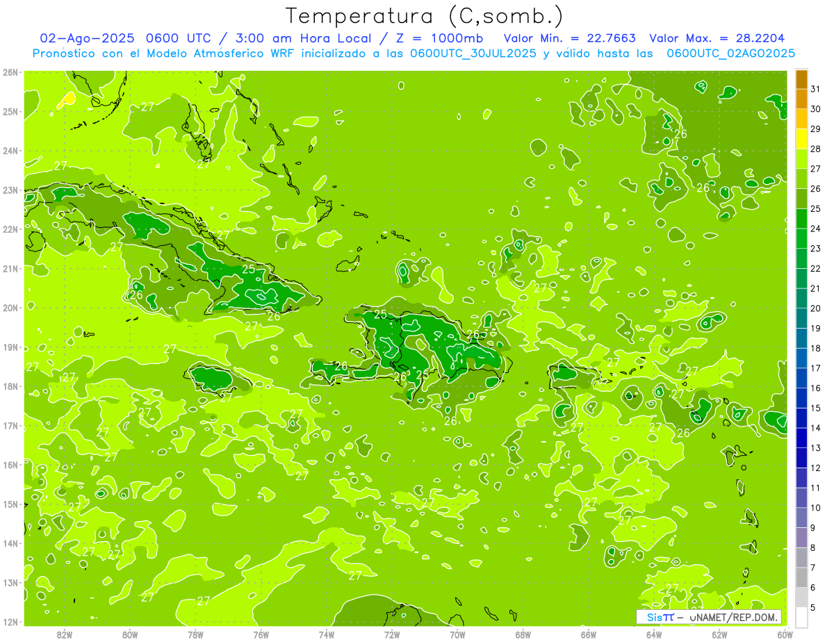Click the color bar label 28
Image resolution: width=834 pixels, height=644 pixels.
[x=816, y=149]
